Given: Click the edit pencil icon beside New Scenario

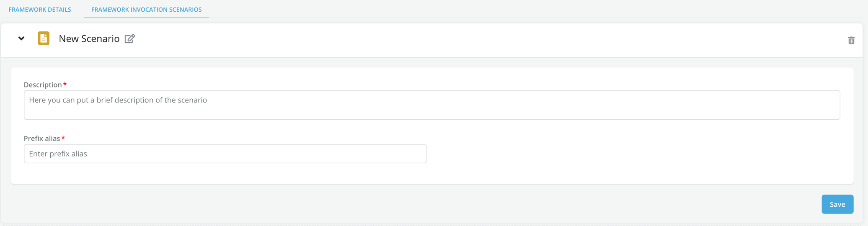Looking at the screenshot, I should point(130,39).
